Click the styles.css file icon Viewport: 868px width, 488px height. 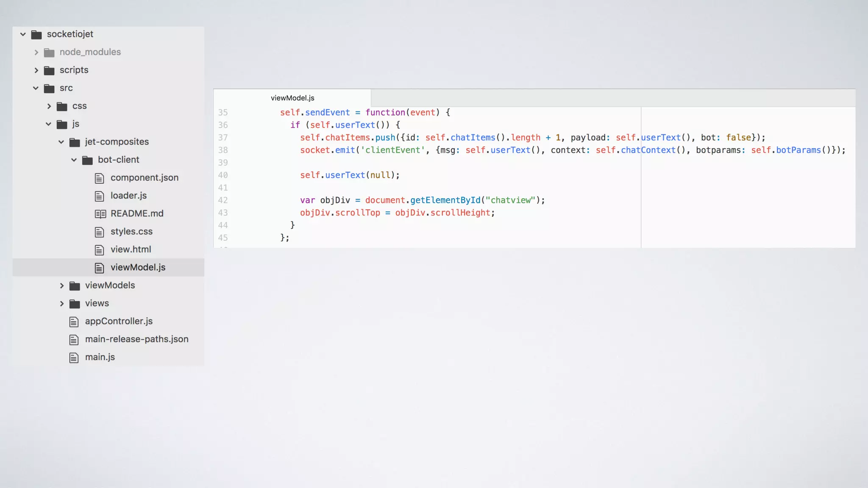pos(99,232)
